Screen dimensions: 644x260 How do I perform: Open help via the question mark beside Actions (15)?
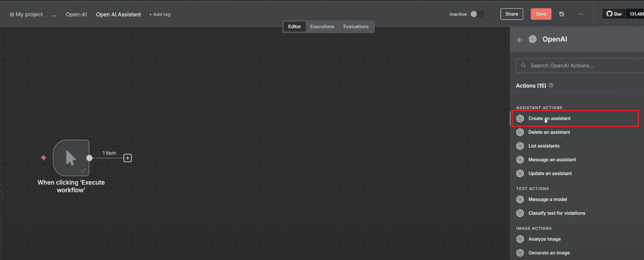click(551, 85)
